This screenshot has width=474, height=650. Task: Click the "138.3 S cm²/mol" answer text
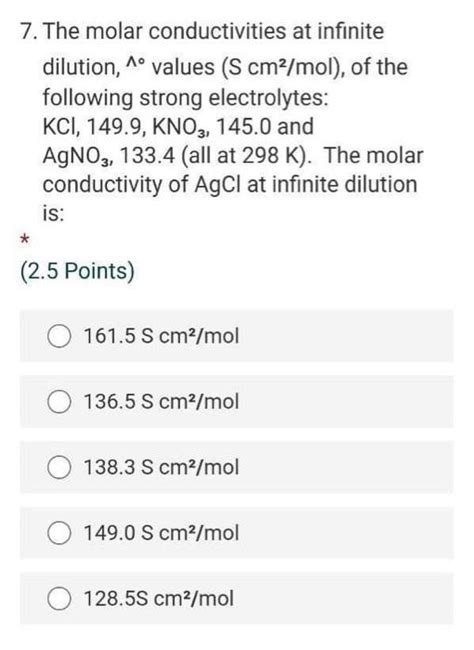(x=161, y=467)
